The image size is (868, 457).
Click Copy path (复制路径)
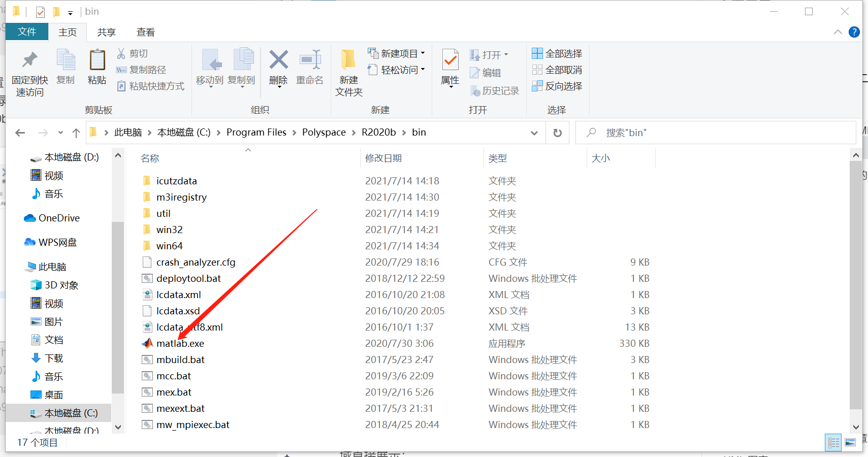point(141,70)
